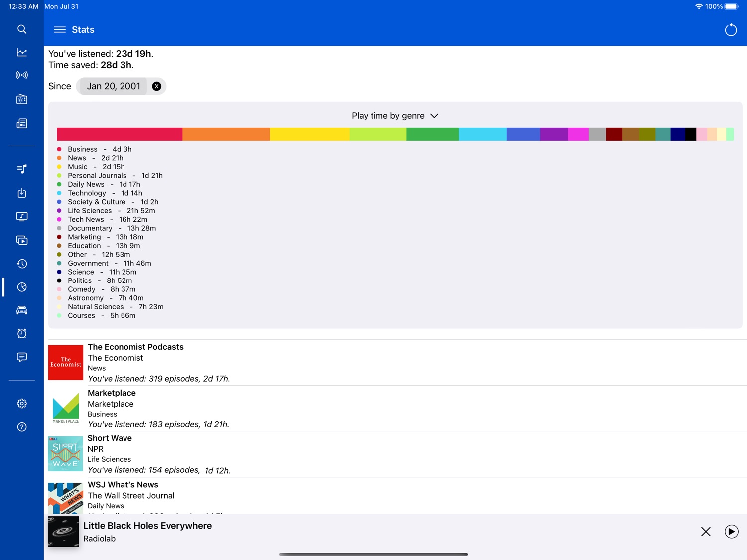
Task: Open the comments chat icon in sidebar
Action: coord(22,357)
